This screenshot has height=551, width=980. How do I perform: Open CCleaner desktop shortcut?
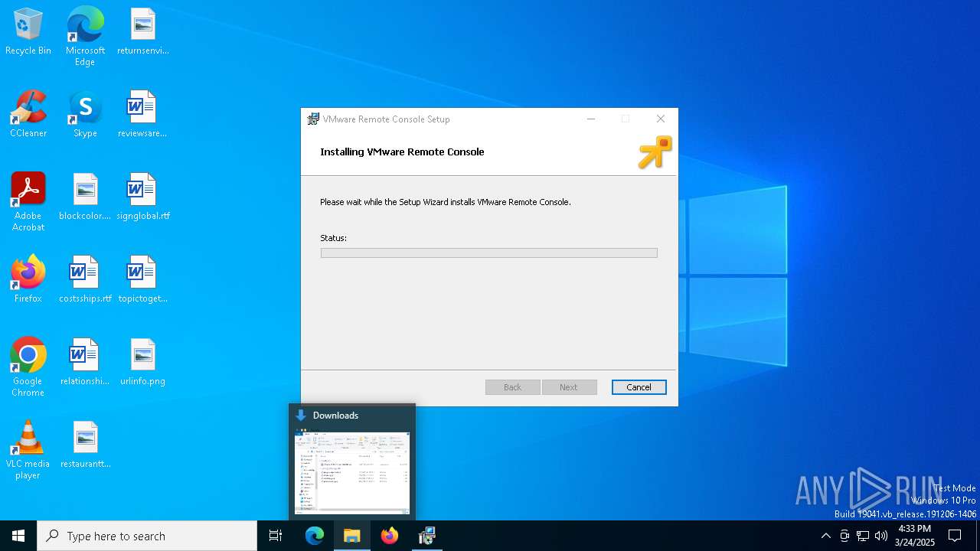pos(28,115)
